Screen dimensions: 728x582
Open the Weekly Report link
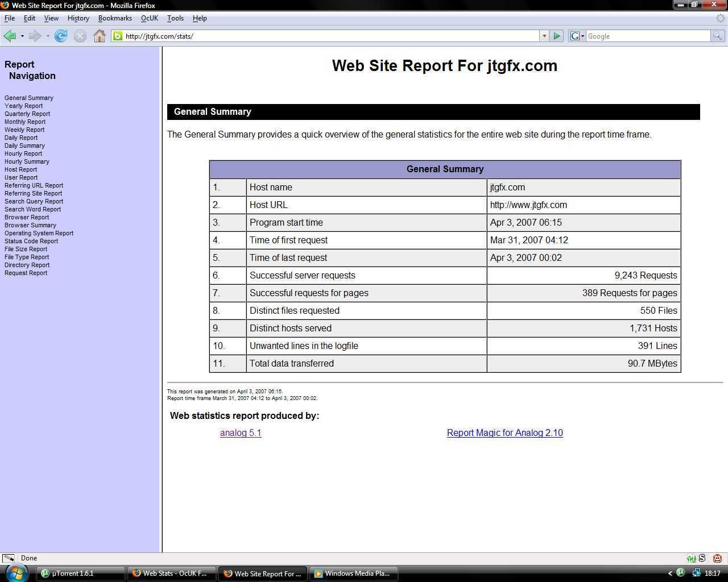tap(24, 130)
